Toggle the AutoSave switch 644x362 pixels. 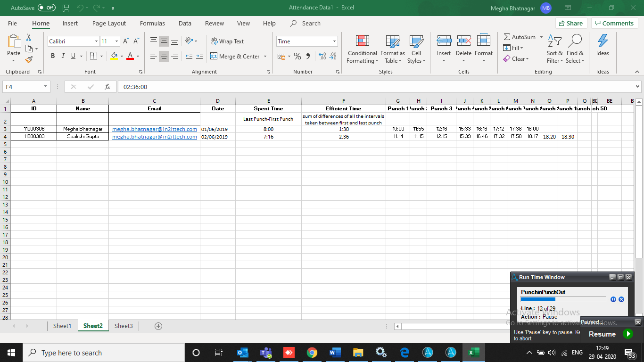click(x=46, y=8)
